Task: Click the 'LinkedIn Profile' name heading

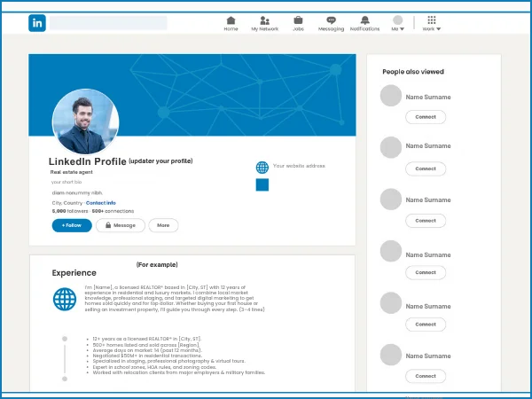Action: (x=88, y=161)
